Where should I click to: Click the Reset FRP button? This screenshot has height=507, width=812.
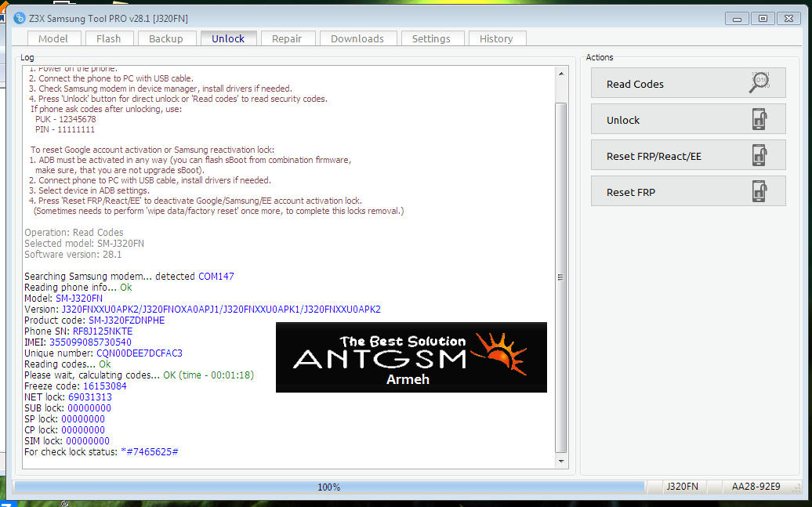coord(688,191)
